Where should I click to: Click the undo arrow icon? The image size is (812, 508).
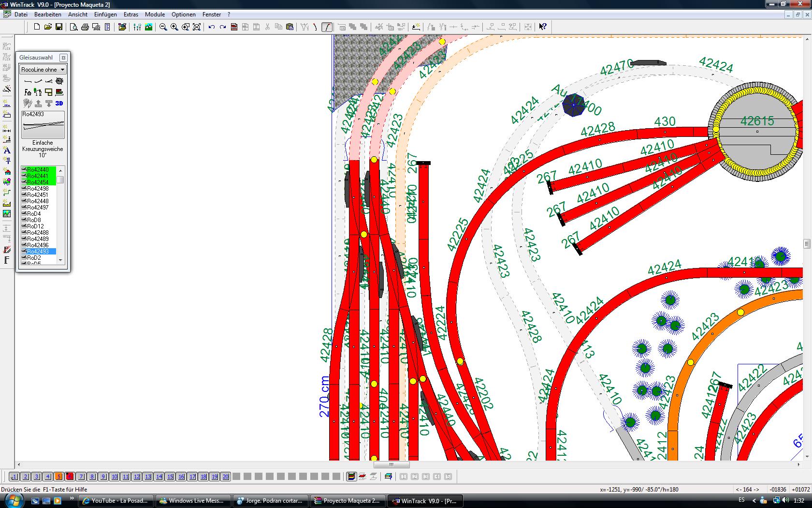coord(212,27)
